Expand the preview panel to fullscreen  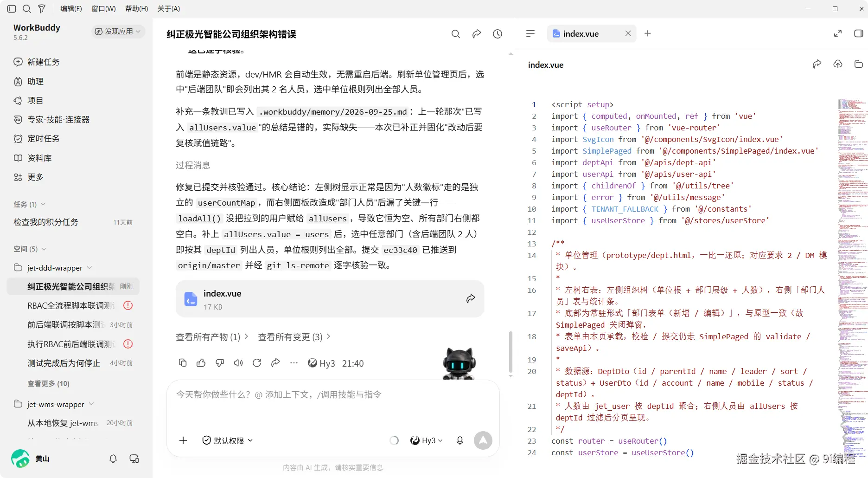pos(838,33)
